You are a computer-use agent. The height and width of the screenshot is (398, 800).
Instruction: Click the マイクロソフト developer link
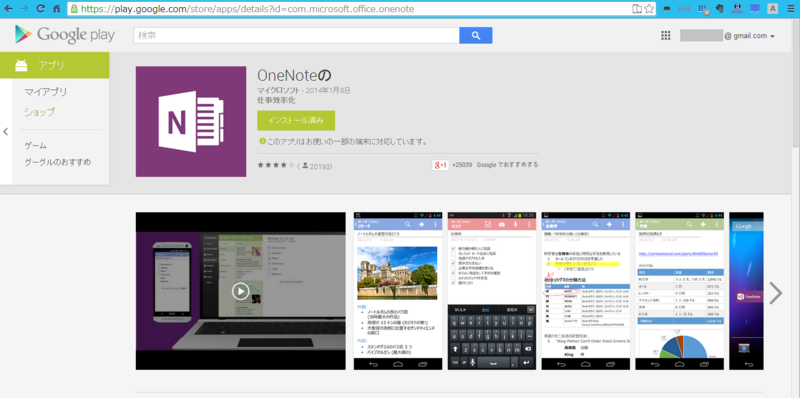(x=279, y=90)
